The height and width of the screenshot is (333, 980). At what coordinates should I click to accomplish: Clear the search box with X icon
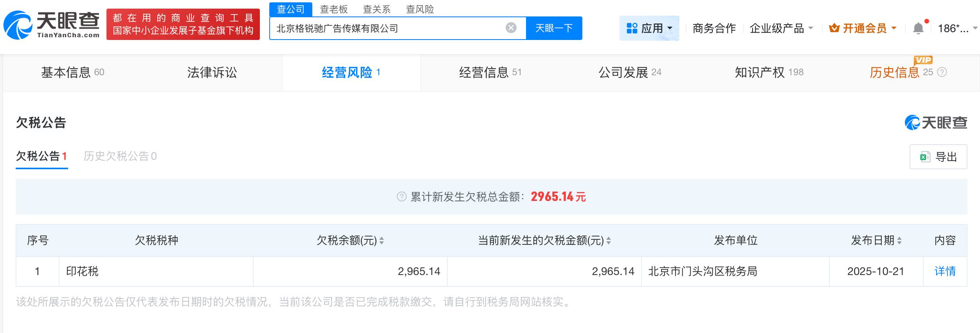[511, 28]
